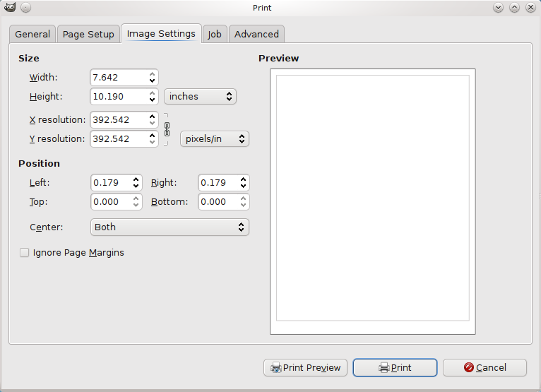
Task: Increase X resolution with up arrow
Action: (x=152, y=117)
